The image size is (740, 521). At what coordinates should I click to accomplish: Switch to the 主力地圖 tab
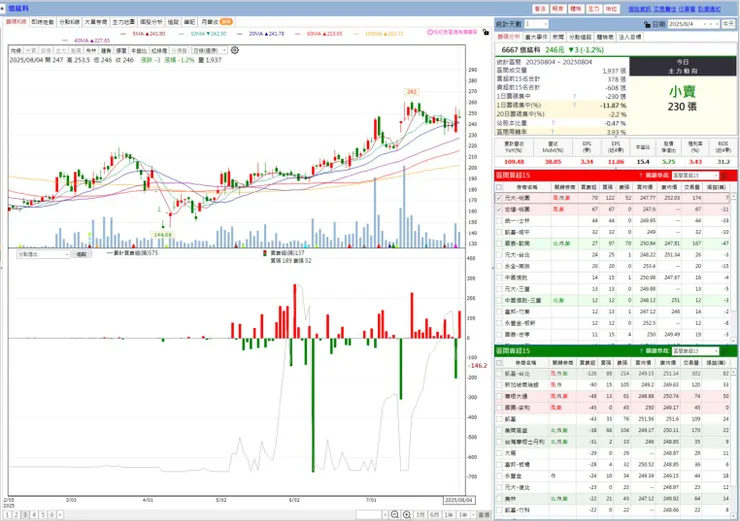123,22
